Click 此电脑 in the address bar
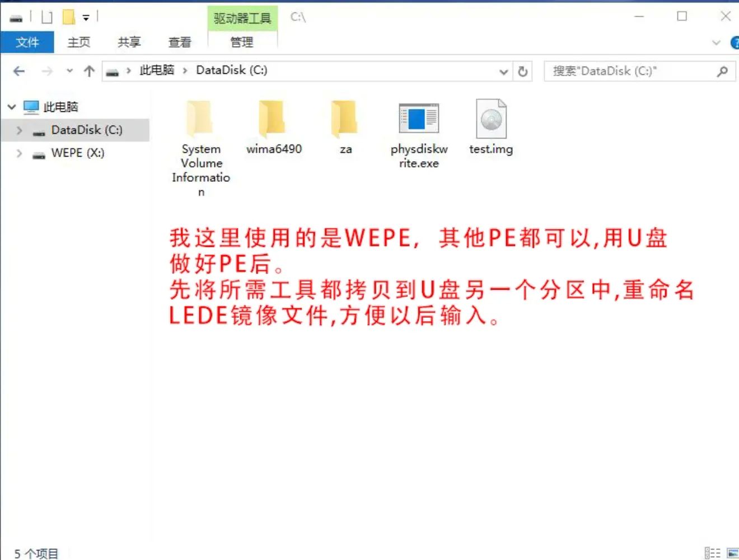This screenshot has height=560, width=739. tap(156, 70)
